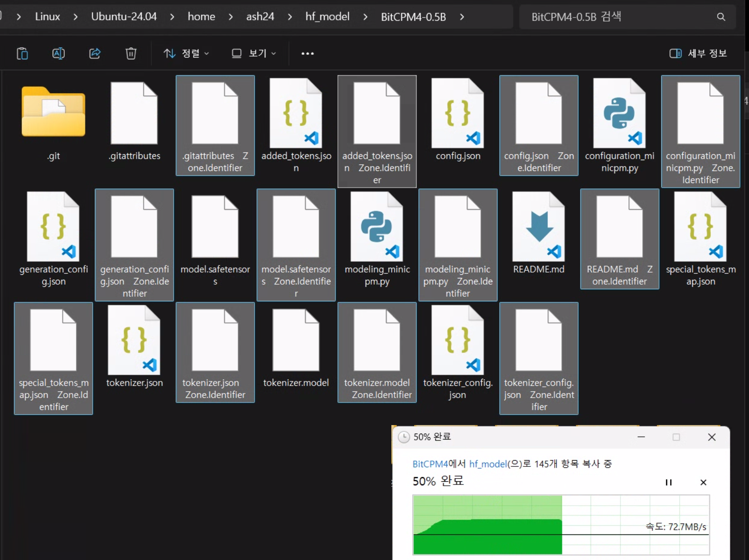
Task: Click the Share toolbar icon
Action: click(94, 54)
